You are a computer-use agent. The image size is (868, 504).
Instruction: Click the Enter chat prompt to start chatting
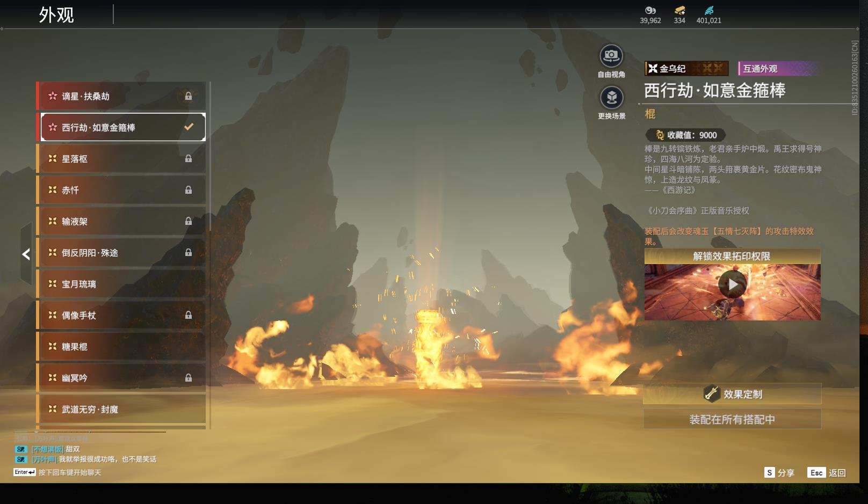pyautogui.click(x=57, y=472)
